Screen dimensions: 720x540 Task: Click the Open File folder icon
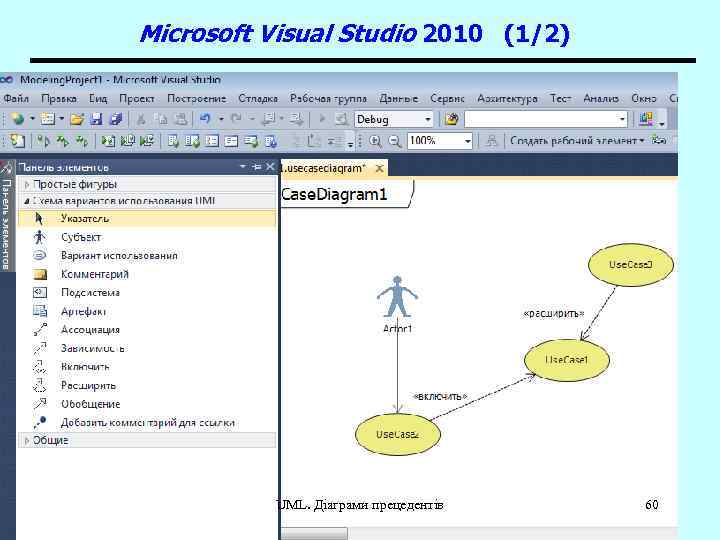pyautogui.click(x=77, y=119)
